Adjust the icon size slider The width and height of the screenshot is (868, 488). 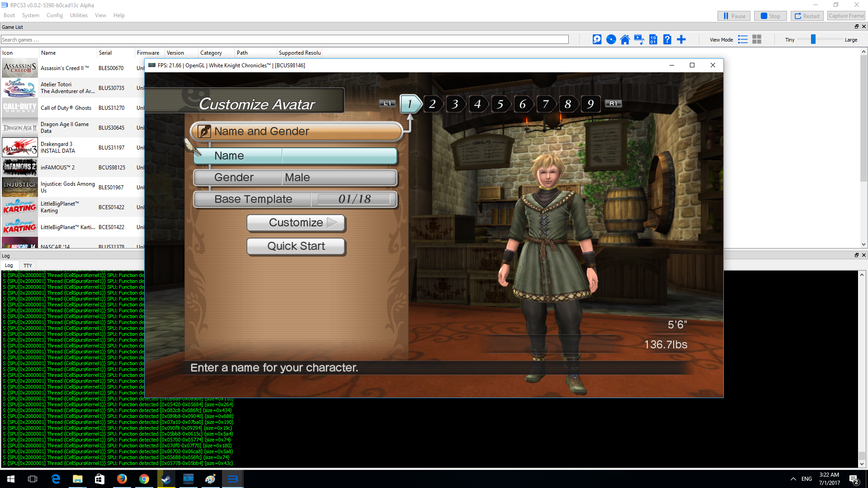coord(813,40)
